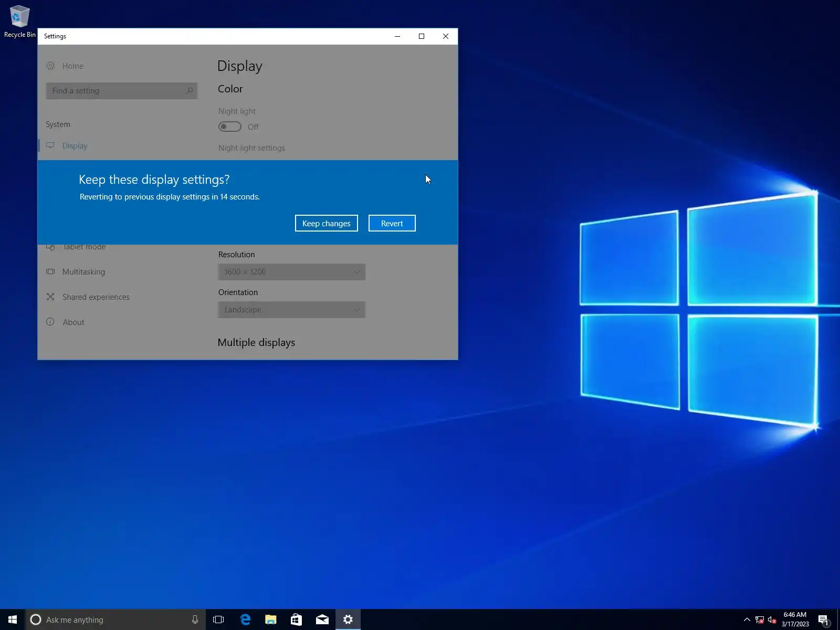Image resolution: width=840 pixels, height=630 pixels.
Task: Click the Keep changes button
Action: pyautogui.click(x=326, y=223)
